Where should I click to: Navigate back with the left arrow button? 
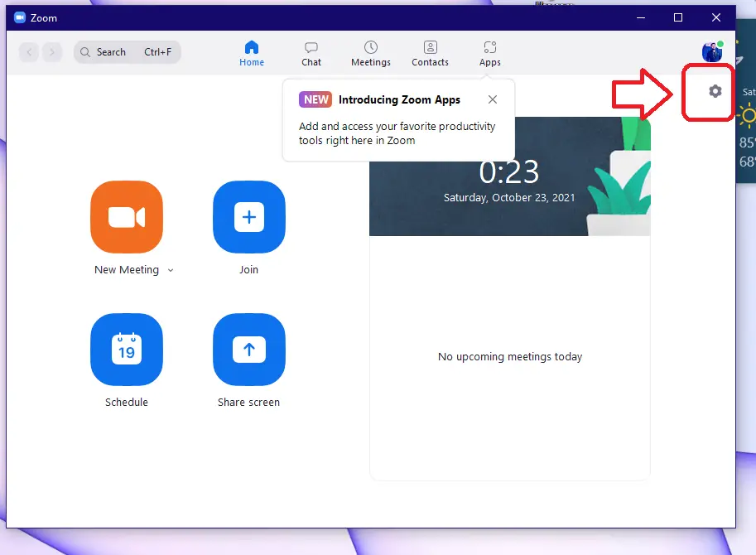point(30,52)
